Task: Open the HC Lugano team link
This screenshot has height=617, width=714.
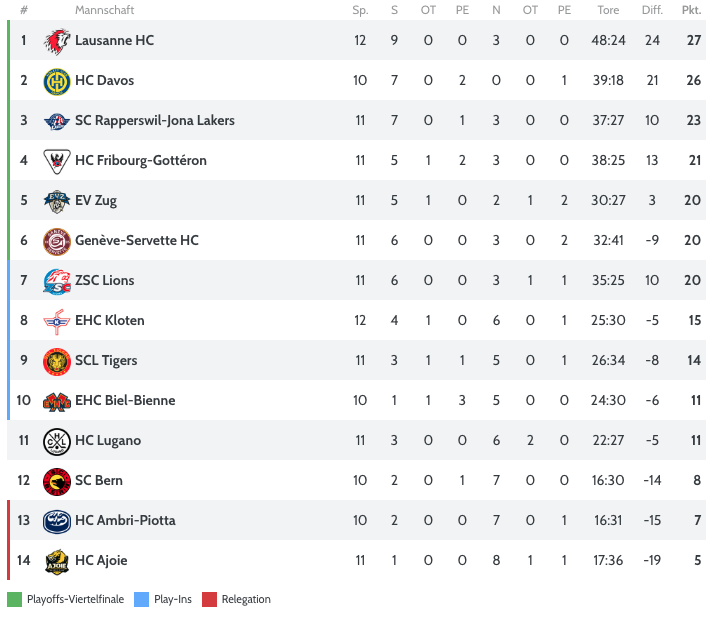Action: tap(108, 441)
